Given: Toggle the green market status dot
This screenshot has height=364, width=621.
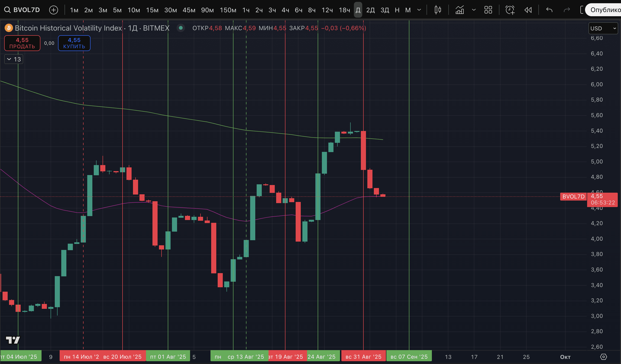Looking at the screenshot, I should tap(181, 28).
